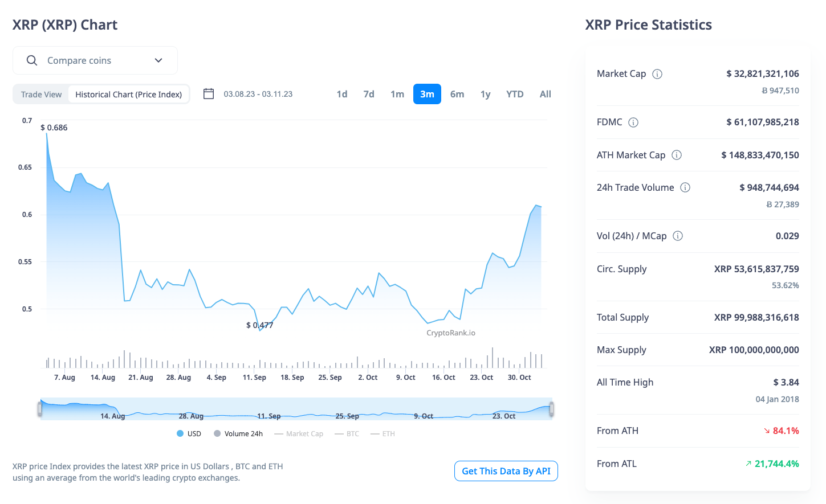826x504 pixels.
Task: Enable the Market Cap legend series
Action: pos(299,434)
